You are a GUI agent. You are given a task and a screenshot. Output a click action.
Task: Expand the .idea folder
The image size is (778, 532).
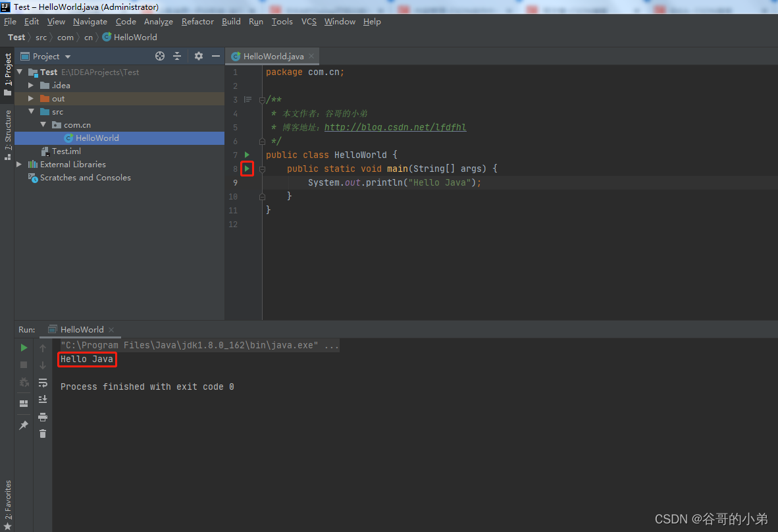coord(31,86)
